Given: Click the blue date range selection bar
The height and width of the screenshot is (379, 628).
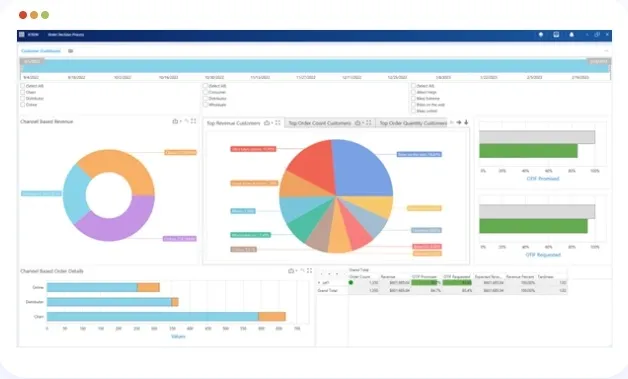Looking at the screenshot, I should point(315,67).
